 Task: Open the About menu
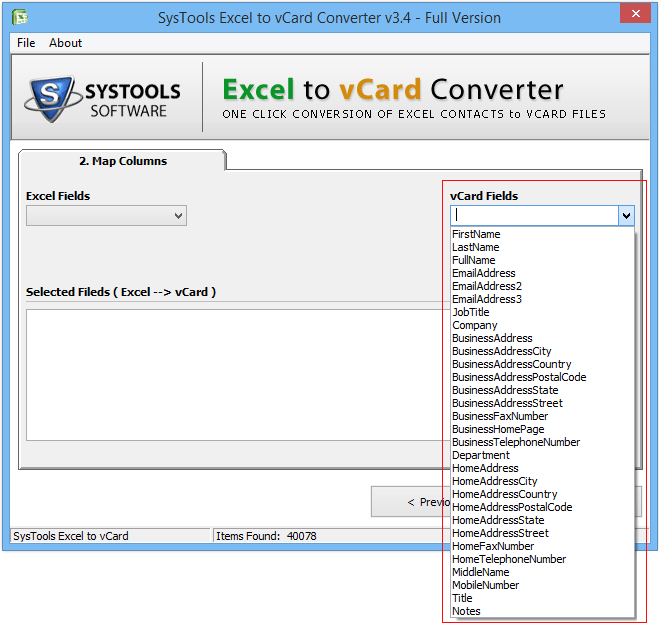click(x=65, y=43)
